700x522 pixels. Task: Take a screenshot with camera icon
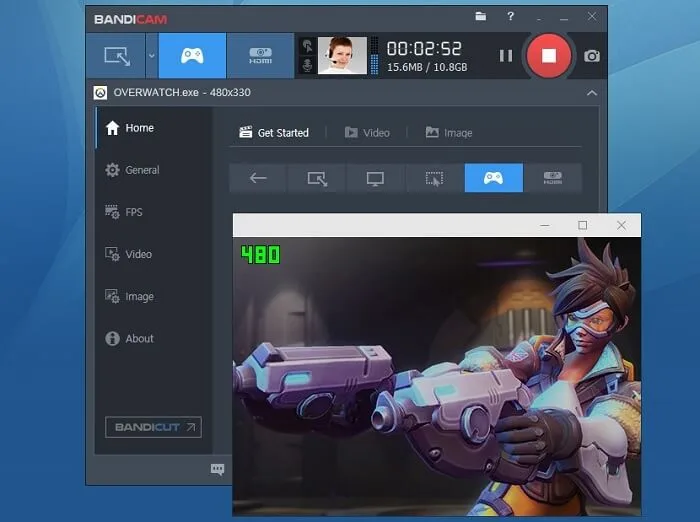point(592,56)
